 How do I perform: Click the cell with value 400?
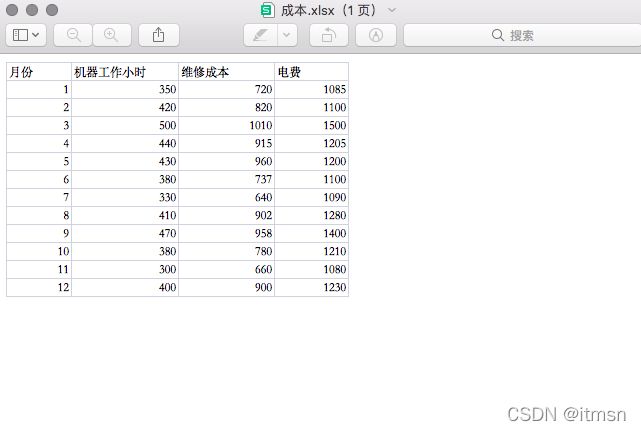(x=125, y=287)
